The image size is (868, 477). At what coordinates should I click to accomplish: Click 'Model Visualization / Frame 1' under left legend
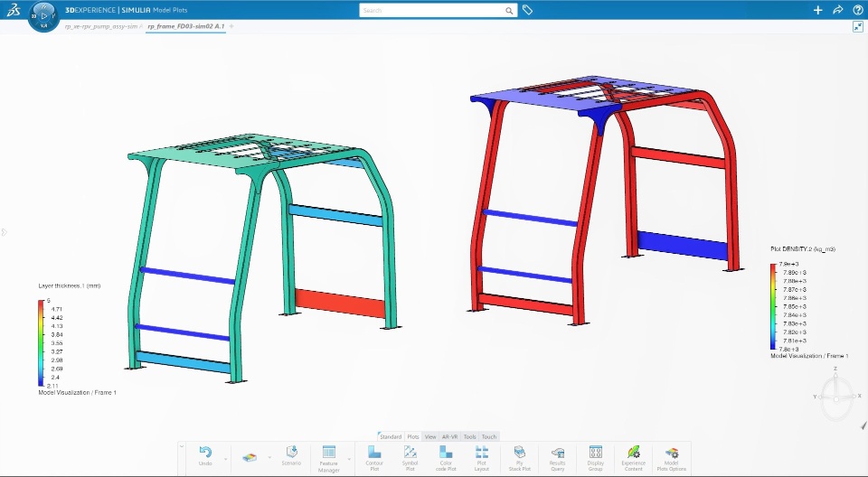coord(77,392)
